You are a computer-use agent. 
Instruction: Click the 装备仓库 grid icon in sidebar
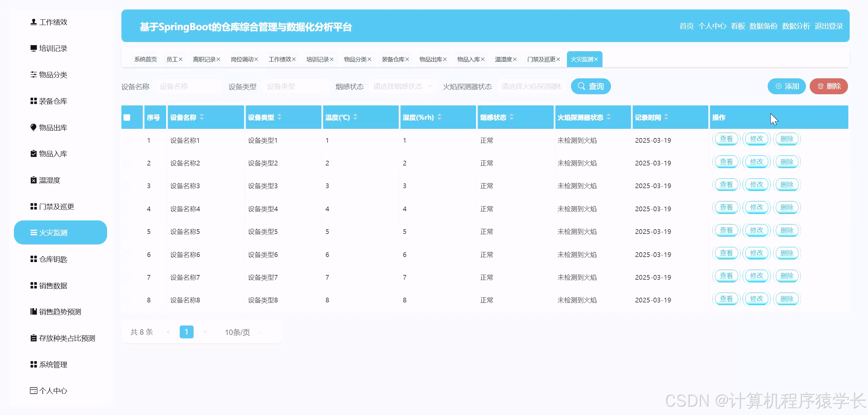tap(33, 101)
